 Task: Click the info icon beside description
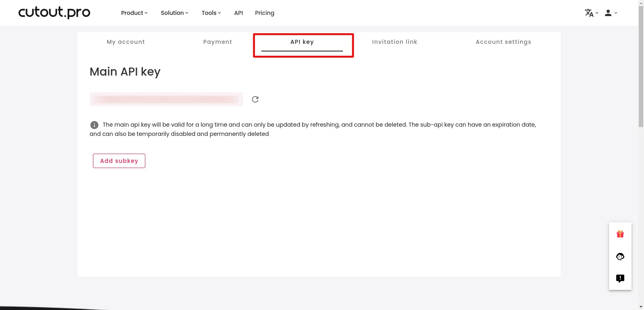(94, 125)
